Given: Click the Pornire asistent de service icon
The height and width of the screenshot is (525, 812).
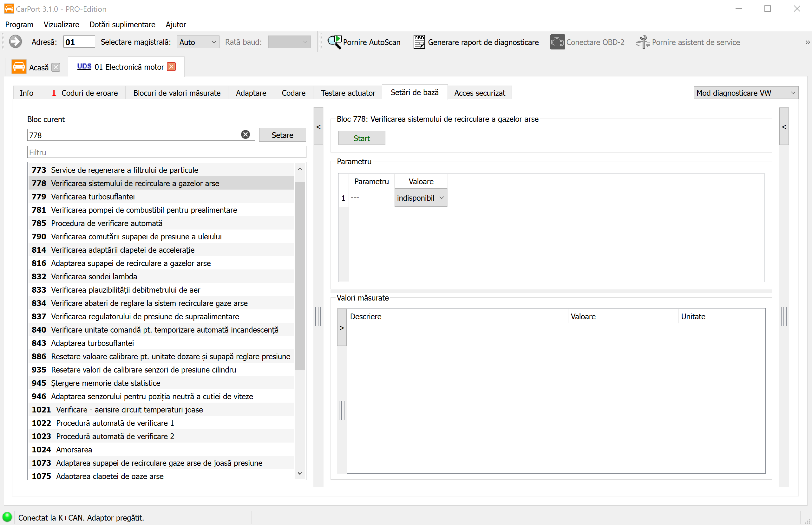Looking at the screenshot, I should [643, 42].
